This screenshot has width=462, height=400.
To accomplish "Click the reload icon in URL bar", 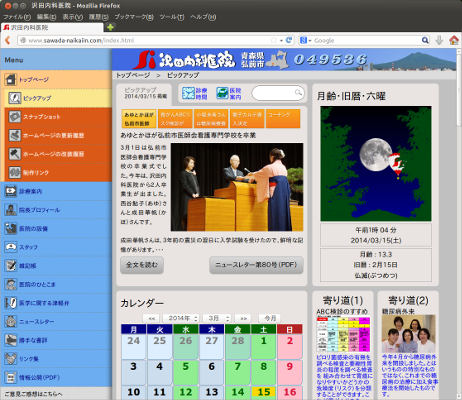I will 289,40.
